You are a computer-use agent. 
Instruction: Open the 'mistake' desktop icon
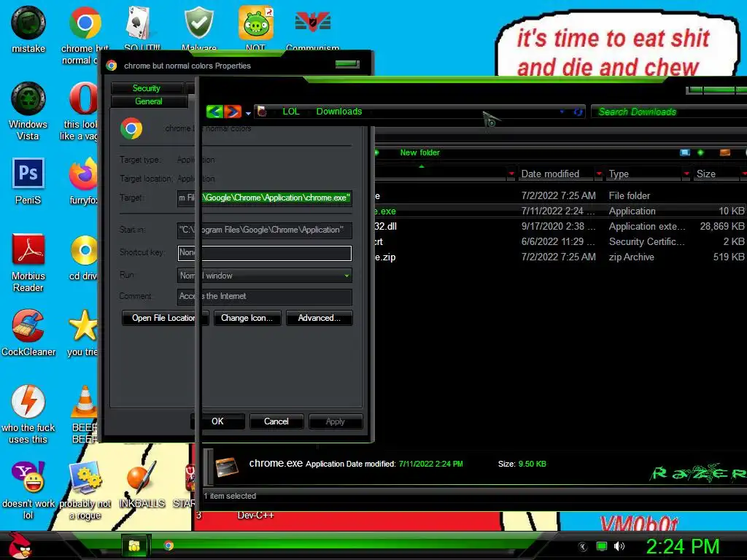[x=28, y=29]
